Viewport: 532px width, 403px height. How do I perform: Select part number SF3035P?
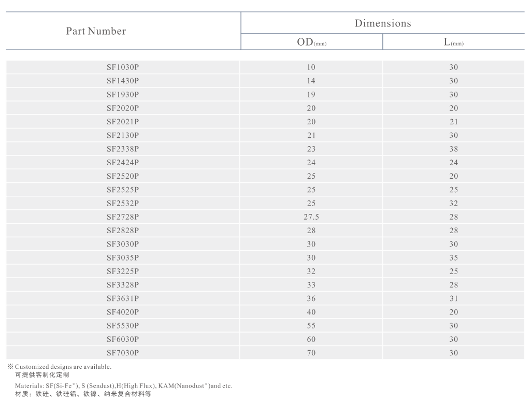click(x=123, y=257)
